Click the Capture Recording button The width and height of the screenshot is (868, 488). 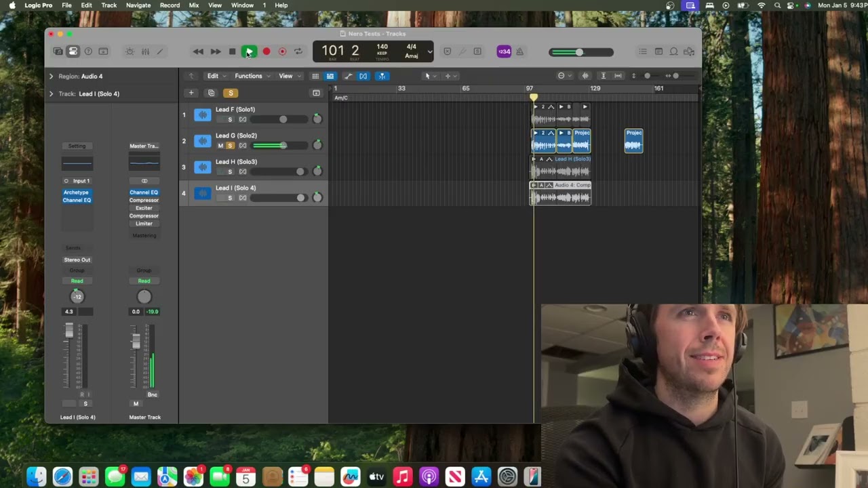pos(282,52)
